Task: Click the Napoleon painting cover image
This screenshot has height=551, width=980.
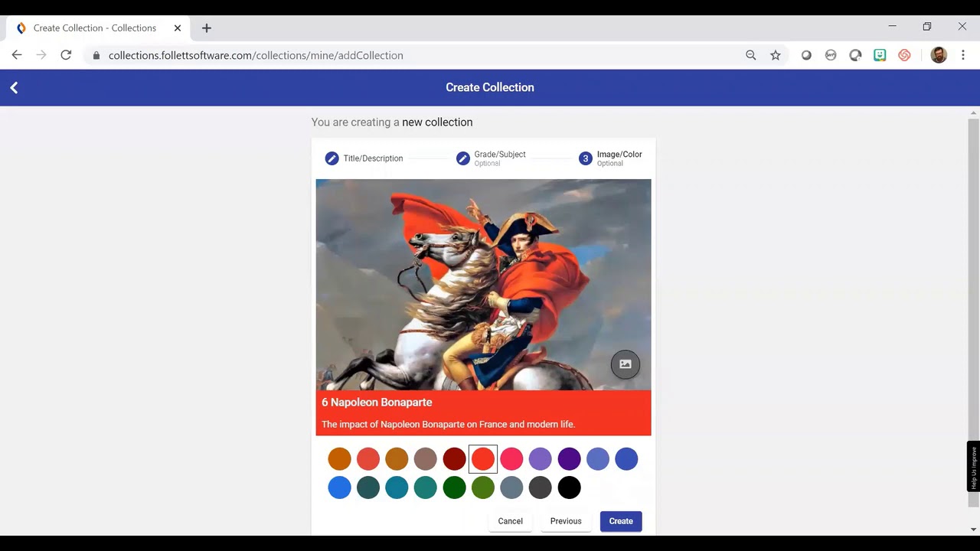Action: 483,285
